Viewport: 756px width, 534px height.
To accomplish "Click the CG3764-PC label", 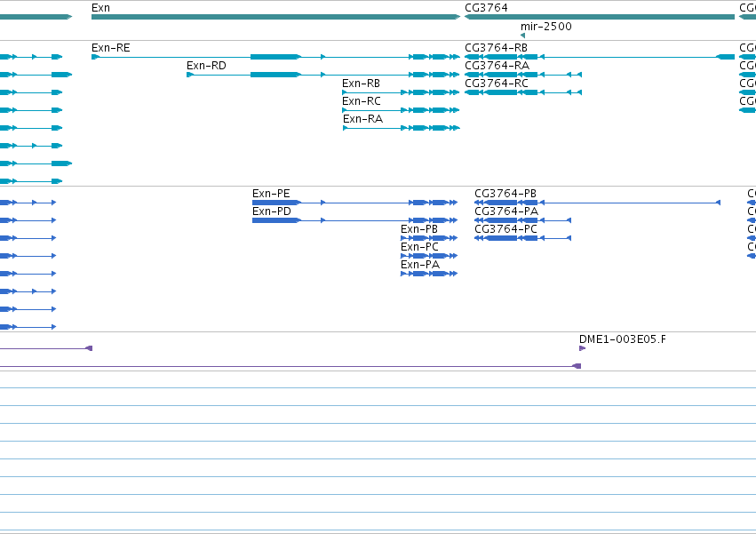I will point(505,229).
